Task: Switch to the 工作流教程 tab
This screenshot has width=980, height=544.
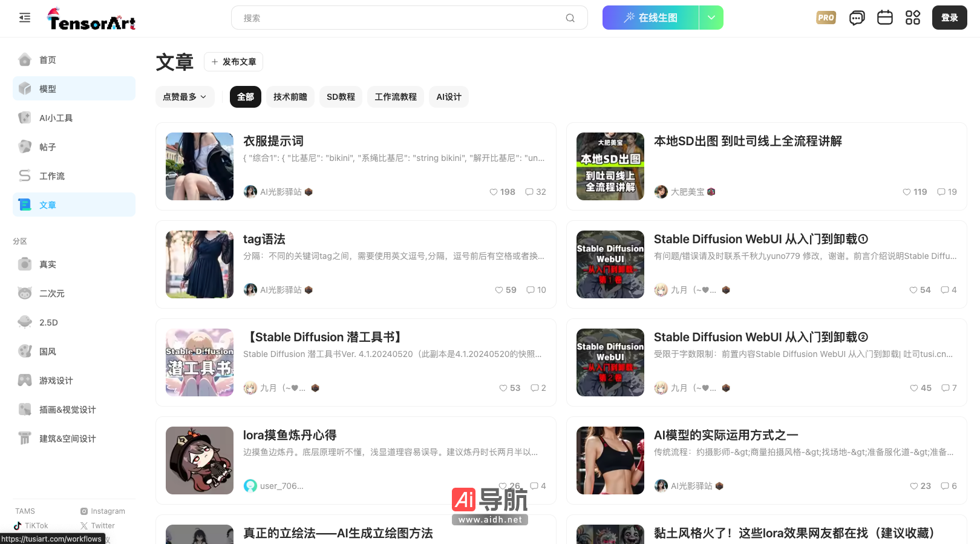Action: (x=396, y=97)
